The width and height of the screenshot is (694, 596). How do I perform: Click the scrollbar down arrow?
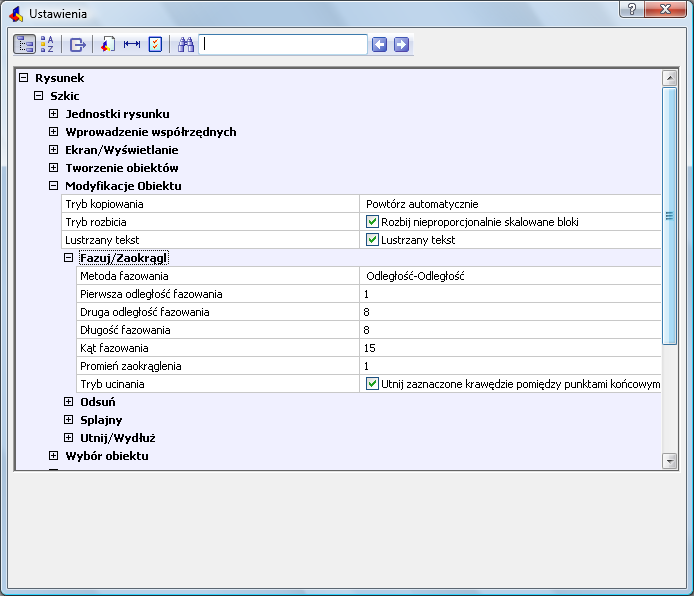[x=669, y=461]
